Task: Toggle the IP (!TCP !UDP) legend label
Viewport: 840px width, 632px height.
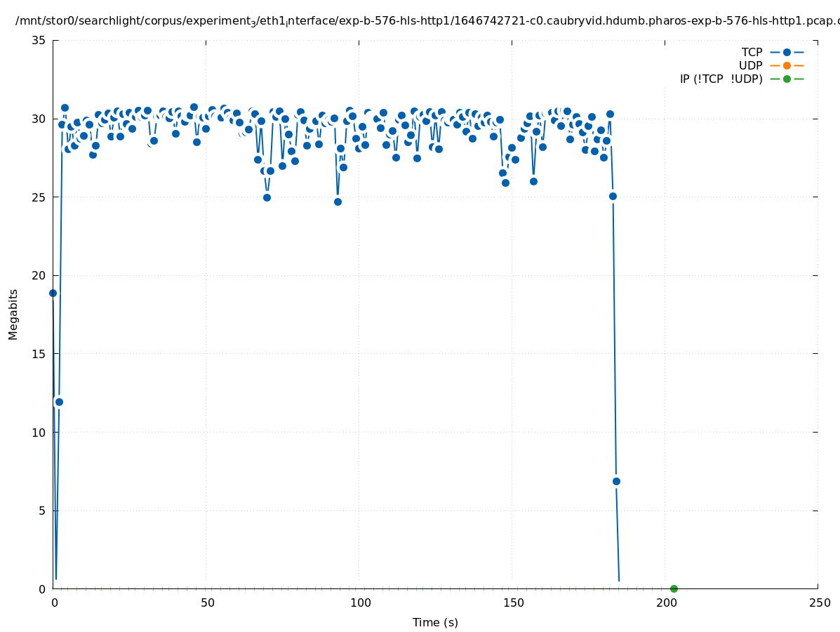Action: [x=721, y=79]
